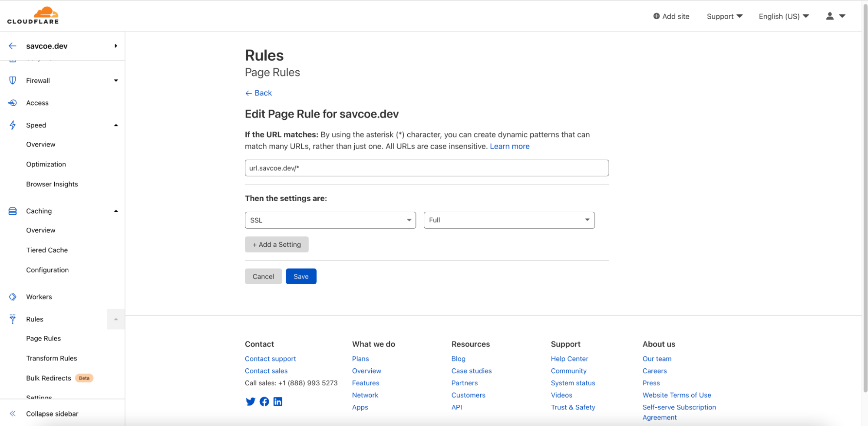Viewport: 868px width, 426px height.
Task: Expand the Support menu
Action: pyautogui.click(x=724, y=16)
